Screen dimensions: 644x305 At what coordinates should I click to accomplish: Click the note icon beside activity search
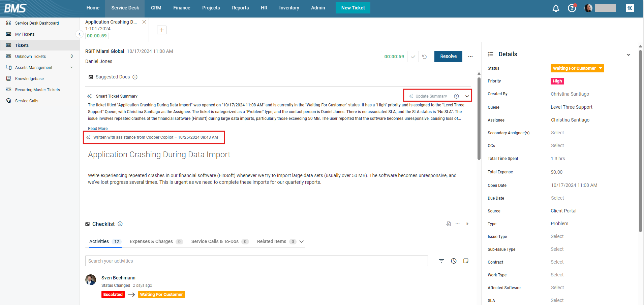pyautogui.click(x=466, y=261)
